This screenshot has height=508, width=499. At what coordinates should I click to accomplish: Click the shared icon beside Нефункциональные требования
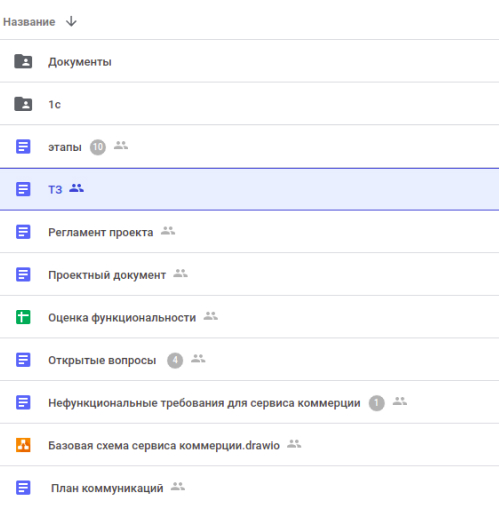400,401
